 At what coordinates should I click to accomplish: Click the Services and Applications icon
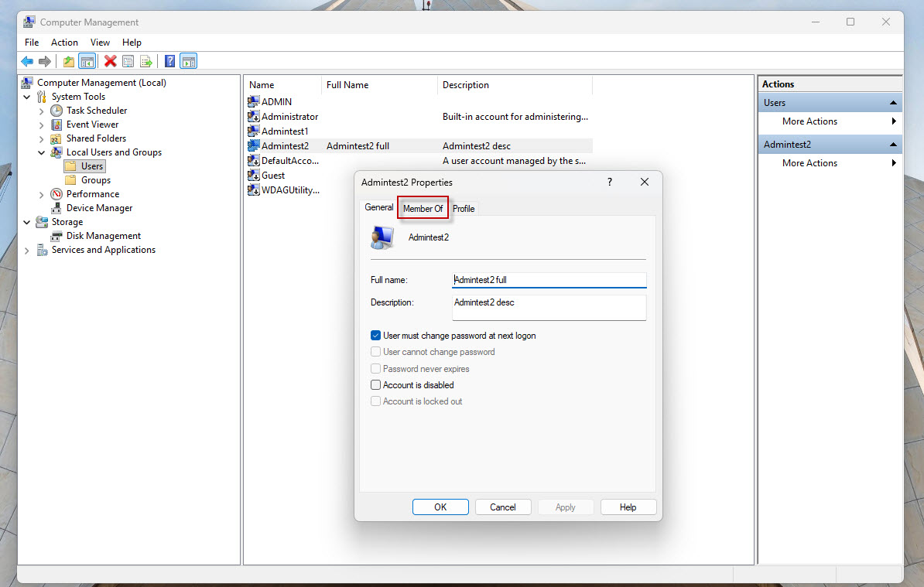click(x=42, y=251)
